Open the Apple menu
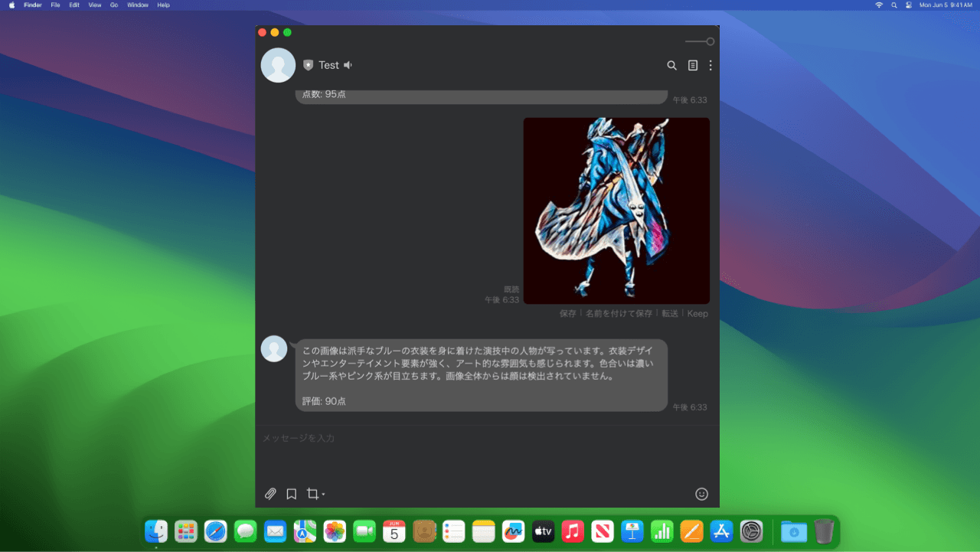Image resolution: width=980 pixels, height=552 pixels. [x=11, y=5]
